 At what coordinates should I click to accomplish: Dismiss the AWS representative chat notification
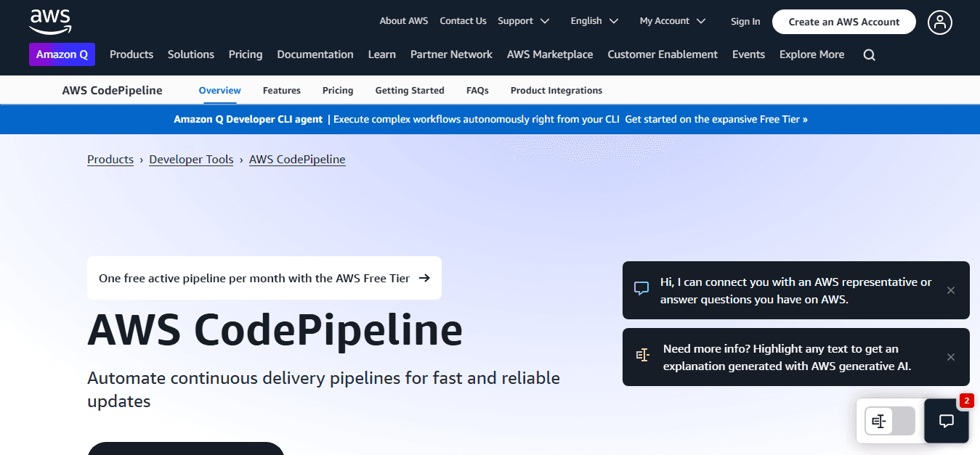pyautogui.click(x=951, y=290)
